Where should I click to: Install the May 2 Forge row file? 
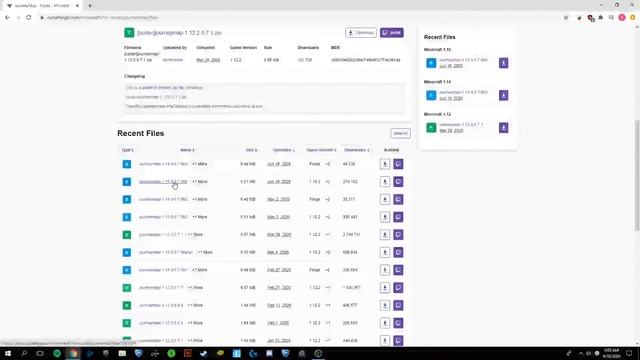pyautogui.click(x=398, y=199)
